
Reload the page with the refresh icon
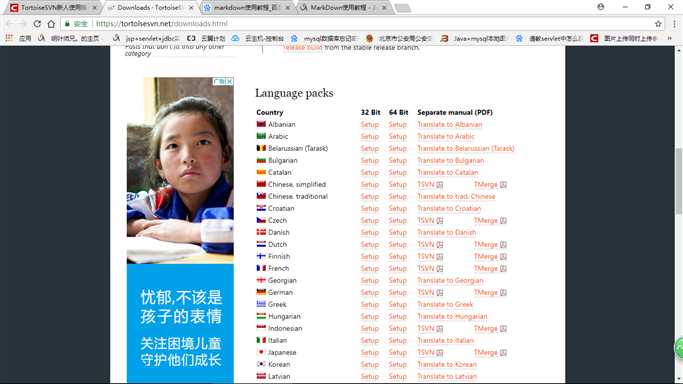pyautogui.click(x=37, y=24)
